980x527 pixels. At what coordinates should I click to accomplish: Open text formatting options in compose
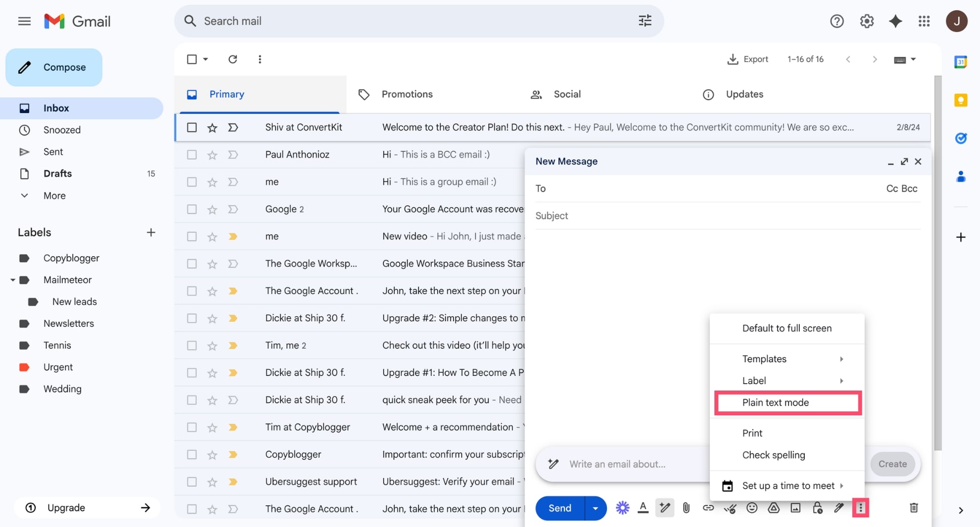643,508
